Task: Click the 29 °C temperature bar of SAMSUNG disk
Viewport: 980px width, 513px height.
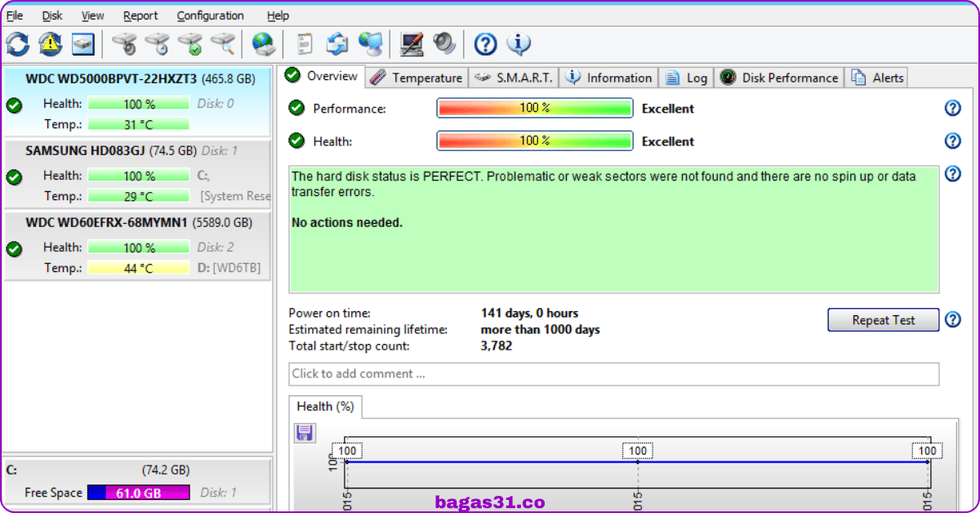Action: [x=139, y=196]
